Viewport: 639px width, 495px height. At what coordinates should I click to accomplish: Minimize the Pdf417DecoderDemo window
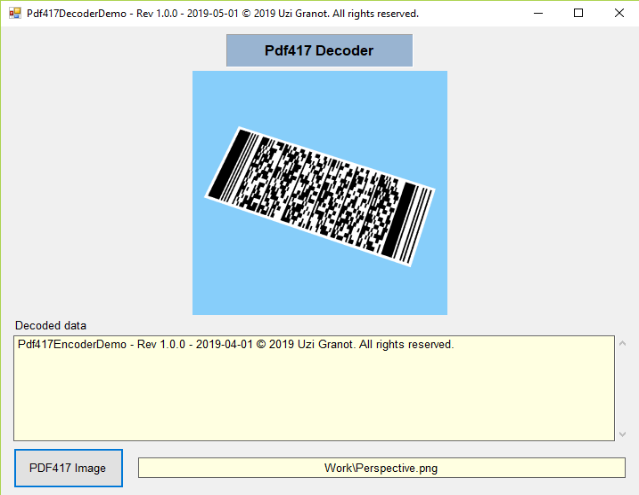(538, 13)
